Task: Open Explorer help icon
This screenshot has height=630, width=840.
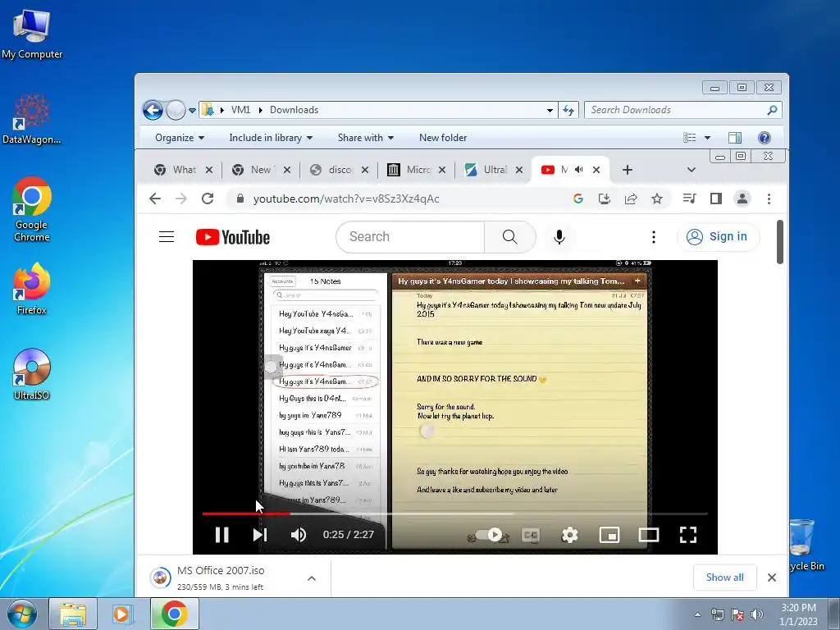Action: tap(765, 138)
